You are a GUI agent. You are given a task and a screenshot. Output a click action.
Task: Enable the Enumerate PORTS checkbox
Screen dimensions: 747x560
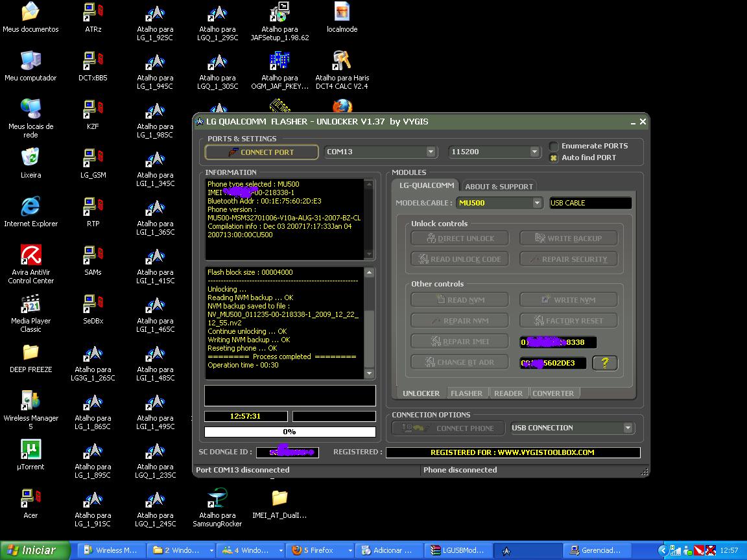coord(554,146)
